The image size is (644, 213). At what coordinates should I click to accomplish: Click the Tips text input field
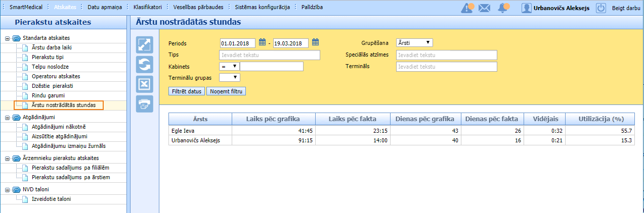(x=270, y=55)
